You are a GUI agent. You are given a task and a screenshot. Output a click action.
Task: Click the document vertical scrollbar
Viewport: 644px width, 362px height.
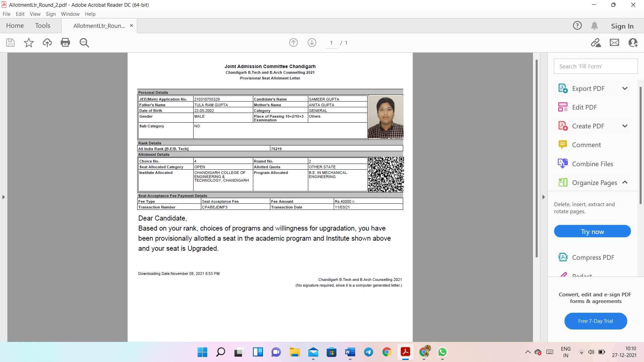537,159
